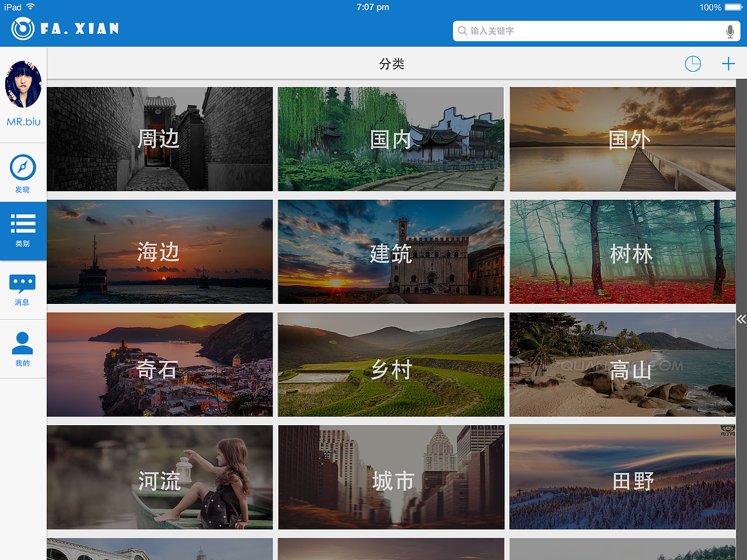Image resolution: width=747 pixels, height=560 pixels.
Task: Select the 类别 sidebar tab
Action: tap(23, 232)
